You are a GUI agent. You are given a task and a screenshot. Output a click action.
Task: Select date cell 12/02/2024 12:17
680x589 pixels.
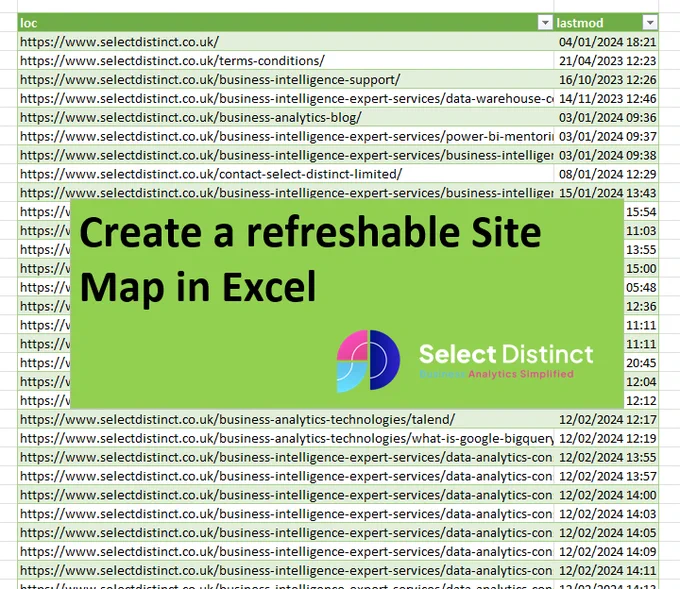[x=606, y=419]
